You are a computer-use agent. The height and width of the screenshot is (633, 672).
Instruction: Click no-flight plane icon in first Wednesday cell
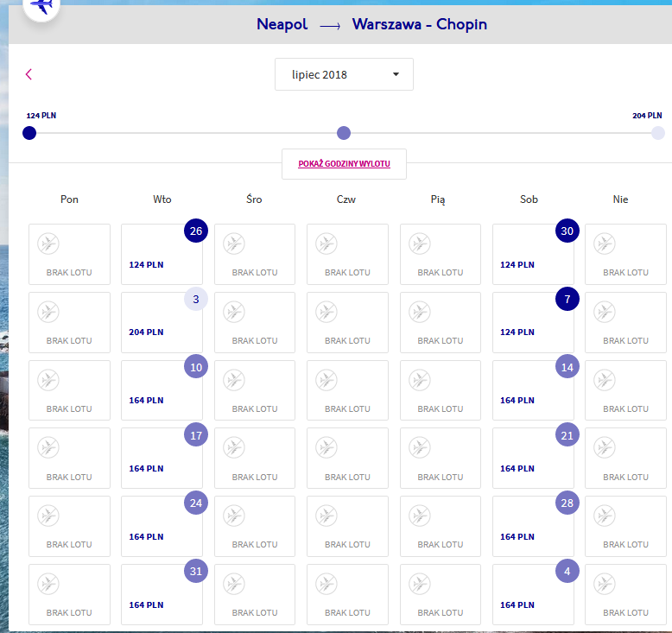click(x=234, y=244)
